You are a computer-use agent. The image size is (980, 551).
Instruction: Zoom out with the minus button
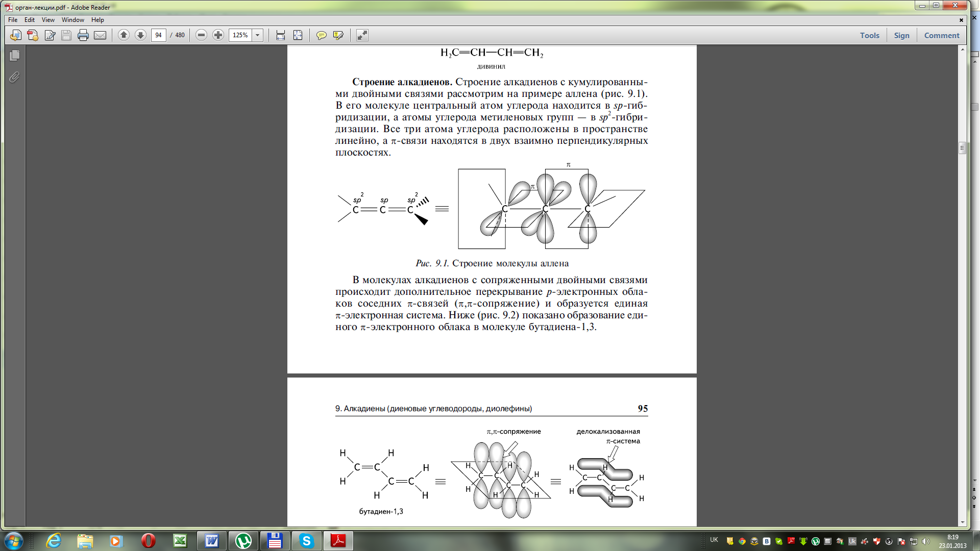[201, 35]
